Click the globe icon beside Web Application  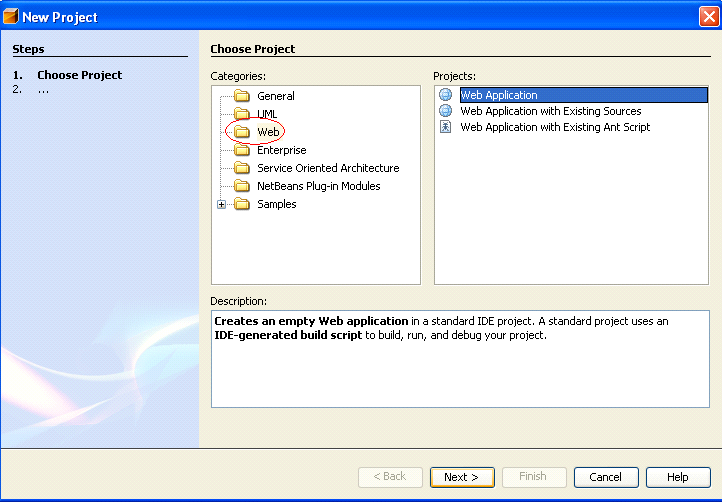445,95
